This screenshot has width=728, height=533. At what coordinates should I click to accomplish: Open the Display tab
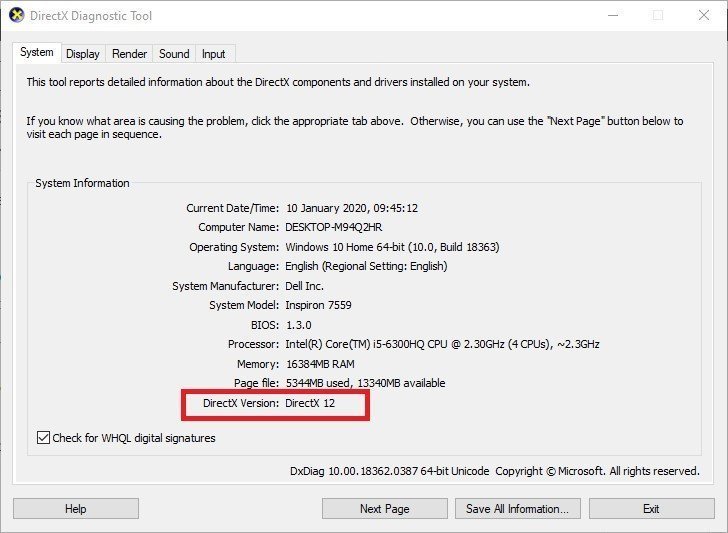click(83, 54)
